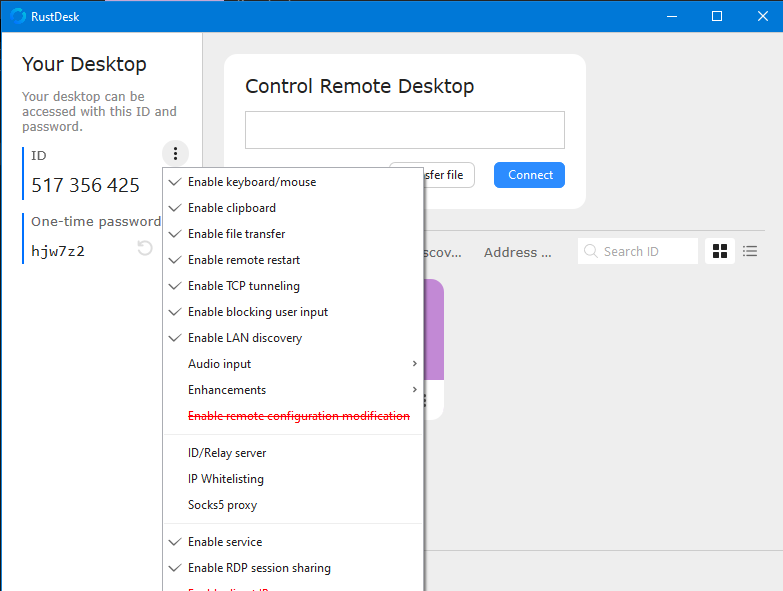Toggle Enable blocking user input
The image size is (783, 591).
pyautogui.click(x=293, y=312)
